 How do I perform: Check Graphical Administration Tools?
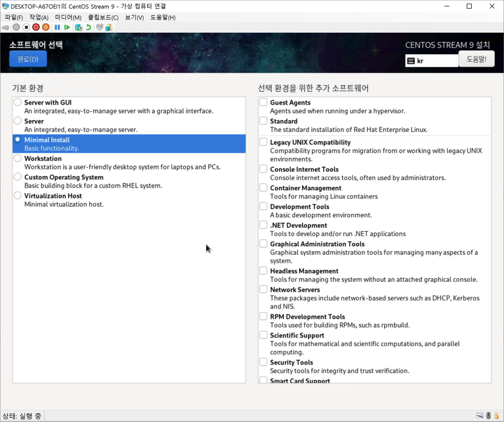click(x=263, y=243)
